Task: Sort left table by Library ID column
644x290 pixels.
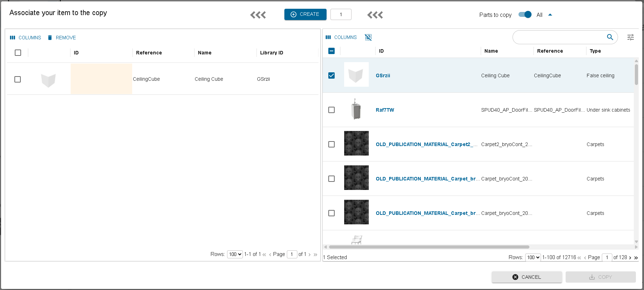Action: [271, 53]
